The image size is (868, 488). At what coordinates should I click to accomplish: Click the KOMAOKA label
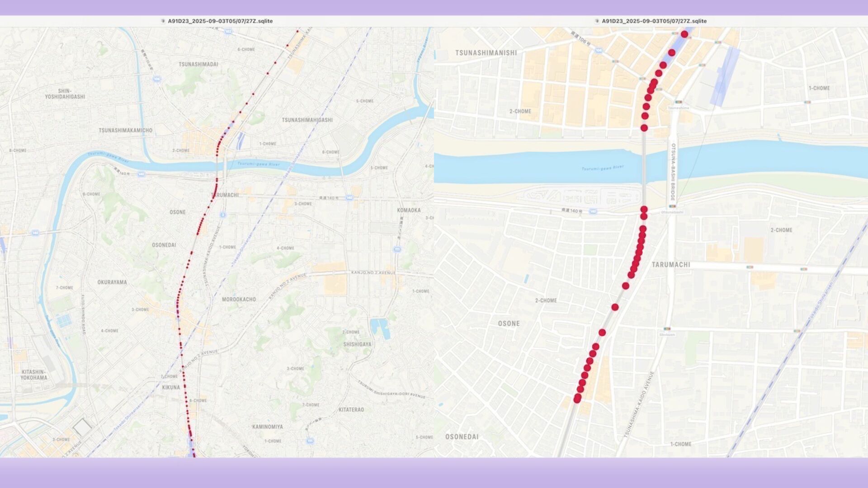(x=409, y=210)
